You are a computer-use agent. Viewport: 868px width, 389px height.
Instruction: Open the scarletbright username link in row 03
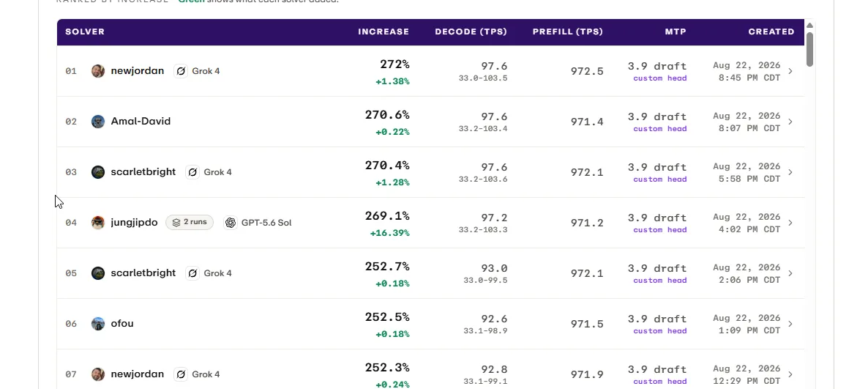[x=143, y=171]
